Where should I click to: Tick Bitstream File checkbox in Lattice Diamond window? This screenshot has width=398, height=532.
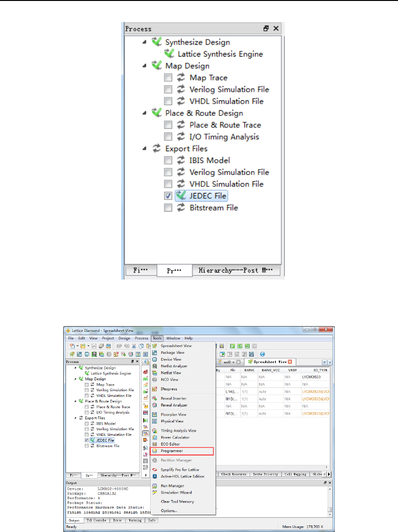coord(87,446)
